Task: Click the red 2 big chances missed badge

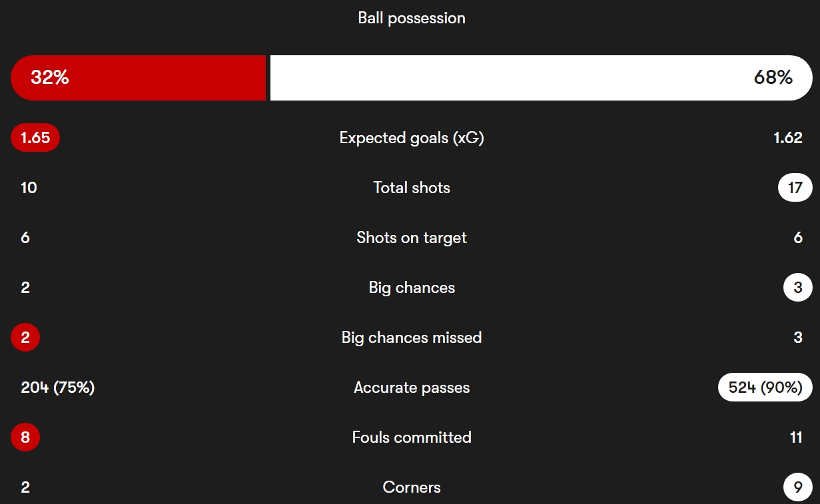Action: coord(25,338)
